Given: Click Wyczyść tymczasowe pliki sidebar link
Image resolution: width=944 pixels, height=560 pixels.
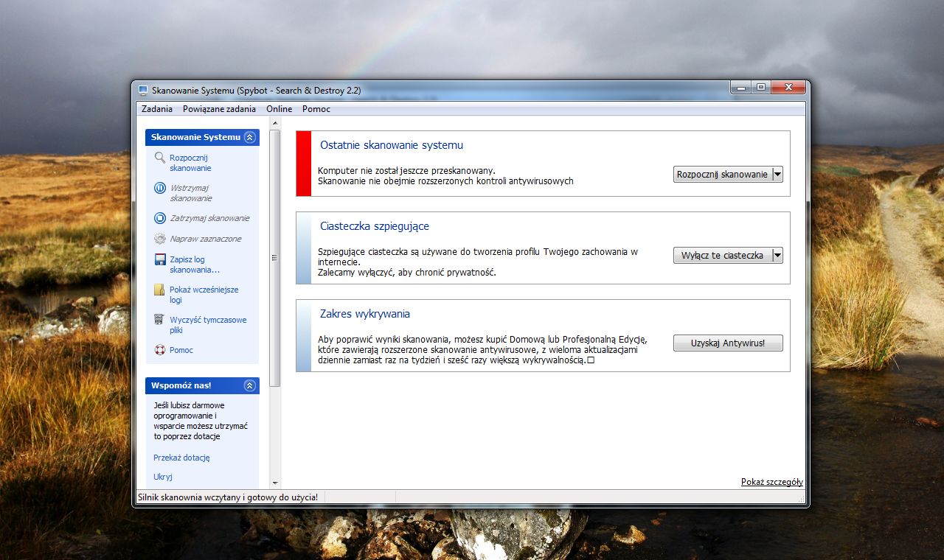Looking at the screenshot, I should point(208,325).
